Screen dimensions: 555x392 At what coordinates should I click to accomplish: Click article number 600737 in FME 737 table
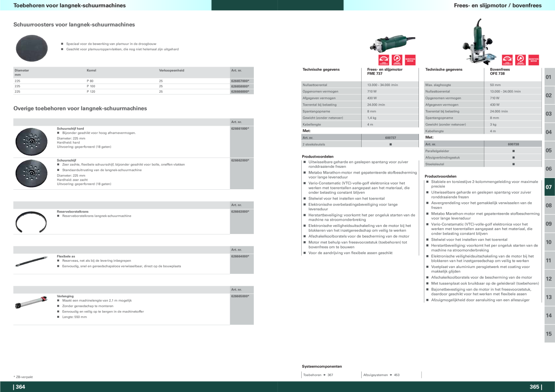(390, 138)
